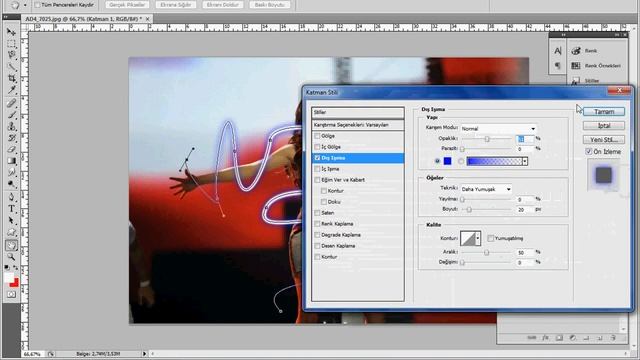Select the Crop tool
The image size is (640, 360).
pyautogui.click(x=11, y=78)
